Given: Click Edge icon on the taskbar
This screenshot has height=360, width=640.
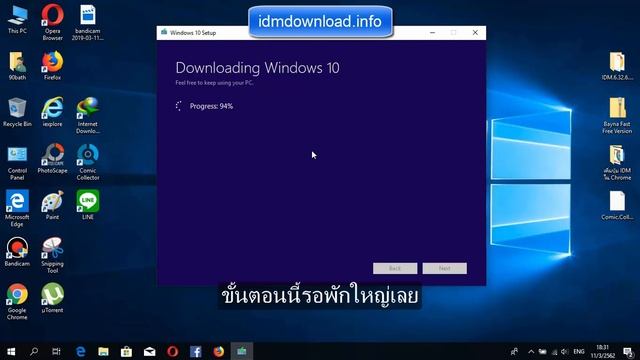Looking at the screenshot, I should 80,351.
